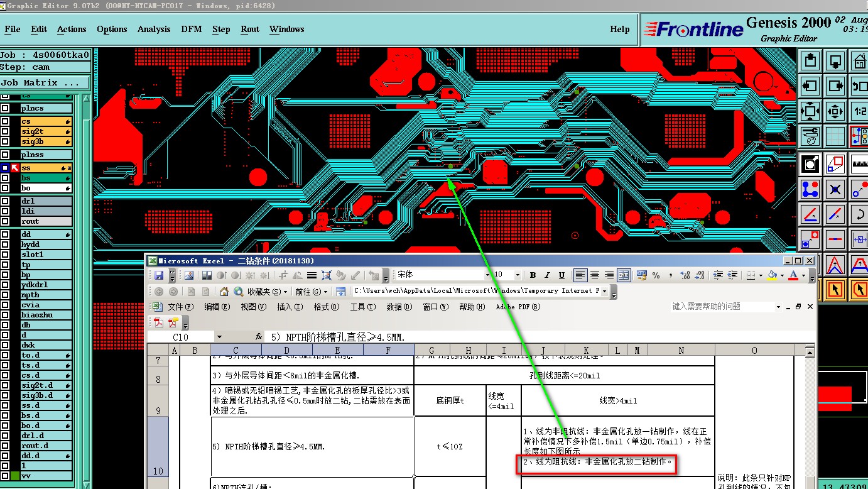Expand the fill color dropdown arrow in Excel

pyautogui.click(x=781, y=275)
